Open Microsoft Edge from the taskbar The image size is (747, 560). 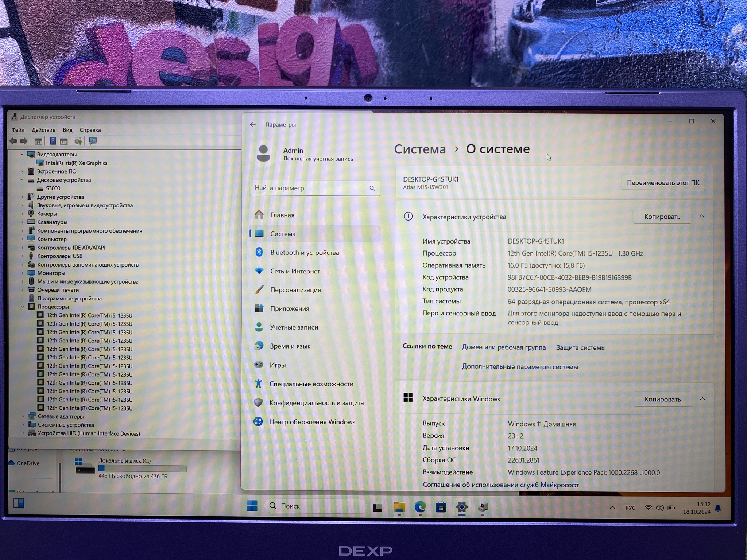point(420,507)
